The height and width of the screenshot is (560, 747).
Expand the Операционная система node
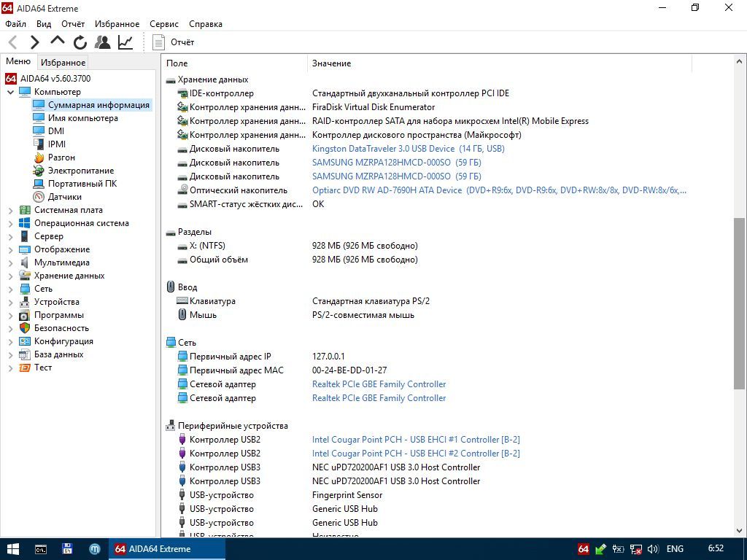click(10, 223)
